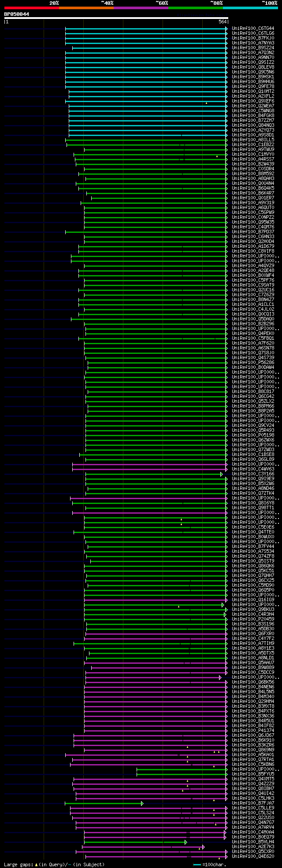Open hit UniRef100_B7FKJ0
Viewport: 282px width, 868px height.
coord(253,38)
